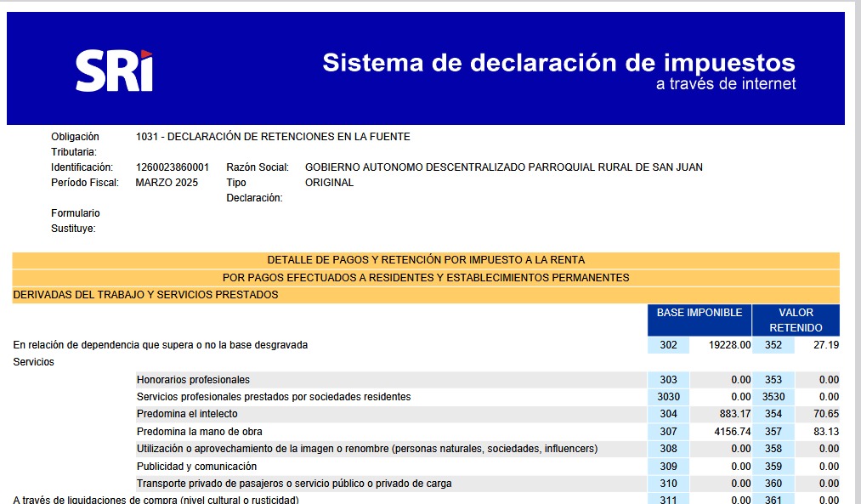
Task: Click the identification number 1260023860001
Action: 172,167
